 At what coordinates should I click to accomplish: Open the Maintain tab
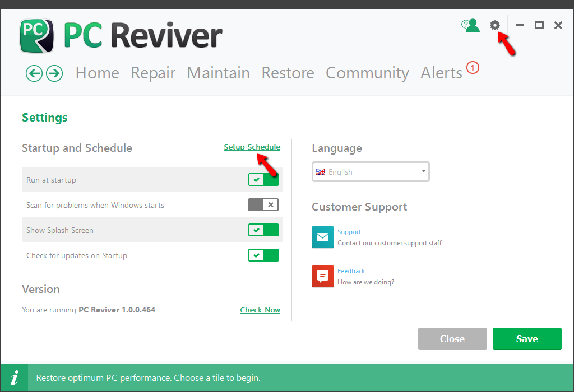coord(218,73)
